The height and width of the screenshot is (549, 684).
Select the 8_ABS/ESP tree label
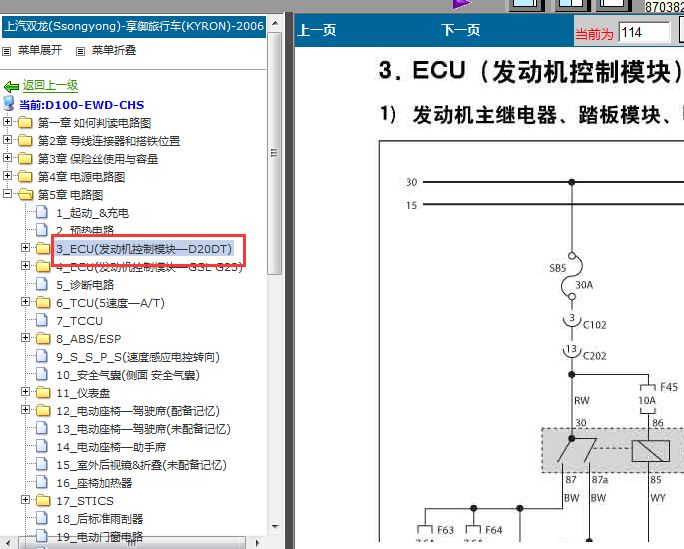click(x=89, y=339)
